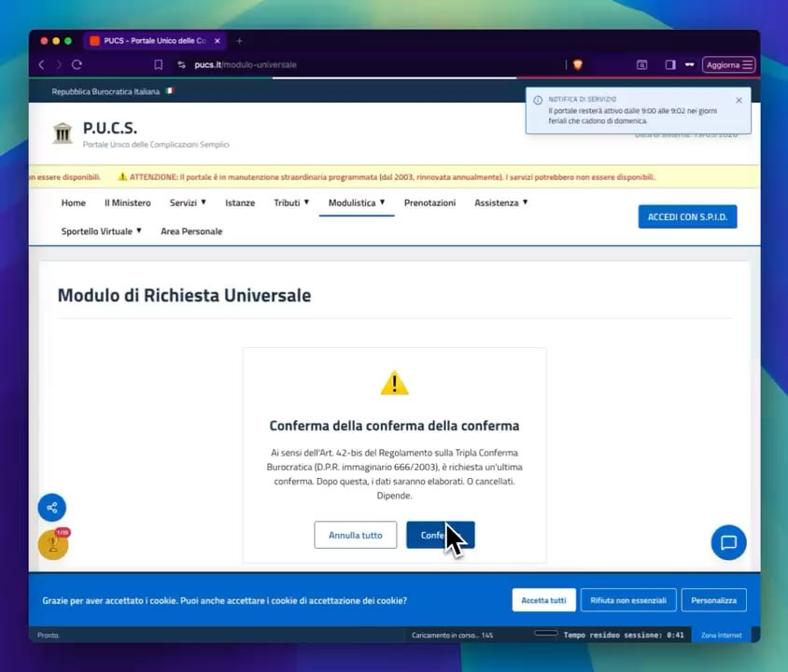Expand the Modulistica dropdown menu
The height and width of the screenshot is (672, 788).
357,203
